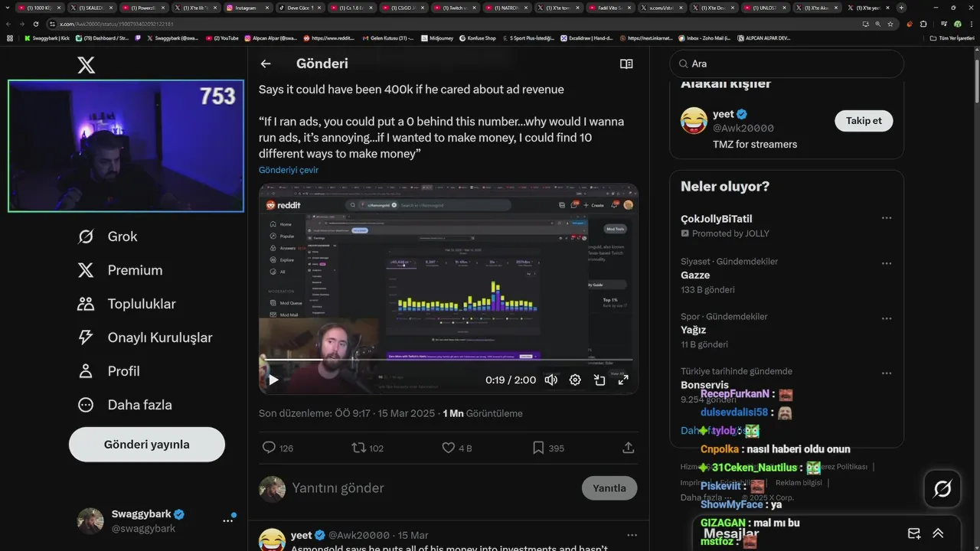980x551 pixels.
Task: Open reader view book icon
Action: click(x=626, y=64)
